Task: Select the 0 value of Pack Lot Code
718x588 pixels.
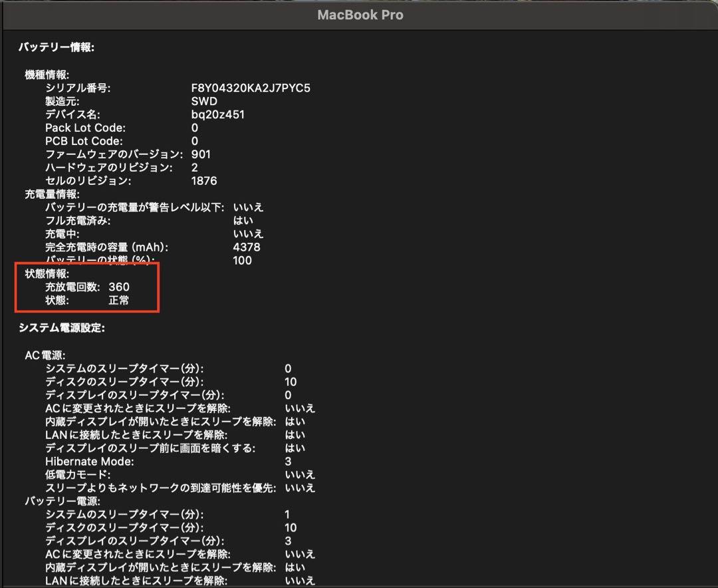Action: pyautogui.click(x=195, y=128)
